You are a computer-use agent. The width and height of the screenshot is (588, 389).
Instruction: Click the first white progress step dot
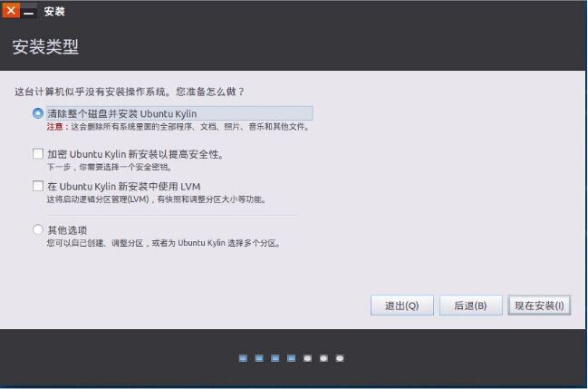click(308, 358)
